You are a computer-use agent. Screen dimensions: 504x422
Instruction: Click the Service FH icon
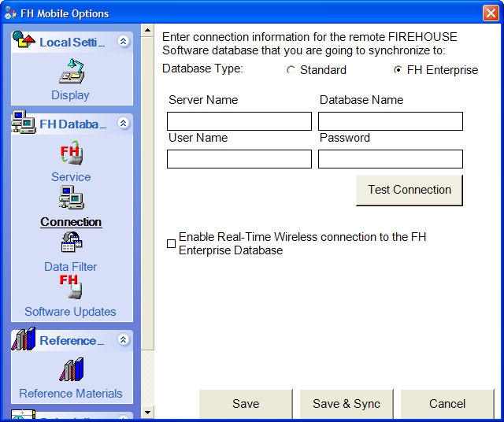coord(72,153)
